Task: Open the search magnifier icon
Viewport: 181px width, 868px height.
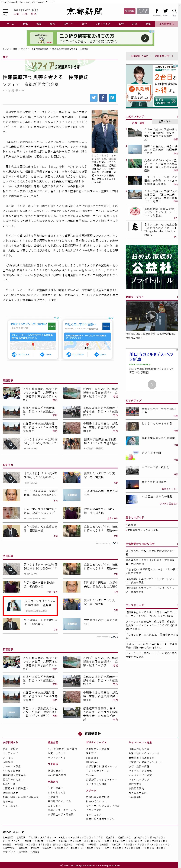Action: point(174,11)
